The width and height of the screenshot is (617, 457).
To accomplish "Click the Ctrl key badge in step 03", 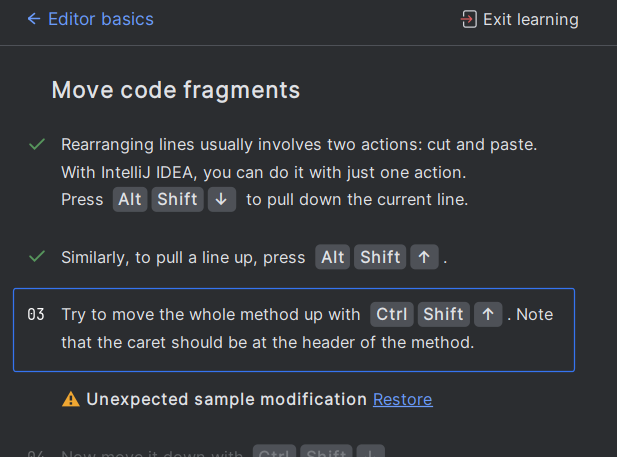I will pos(392,315).
